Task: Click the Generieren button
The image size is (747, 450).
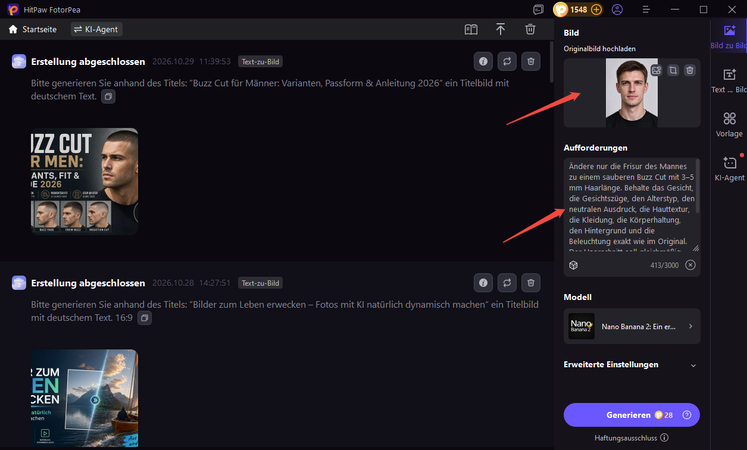Action: click(632, 415)
